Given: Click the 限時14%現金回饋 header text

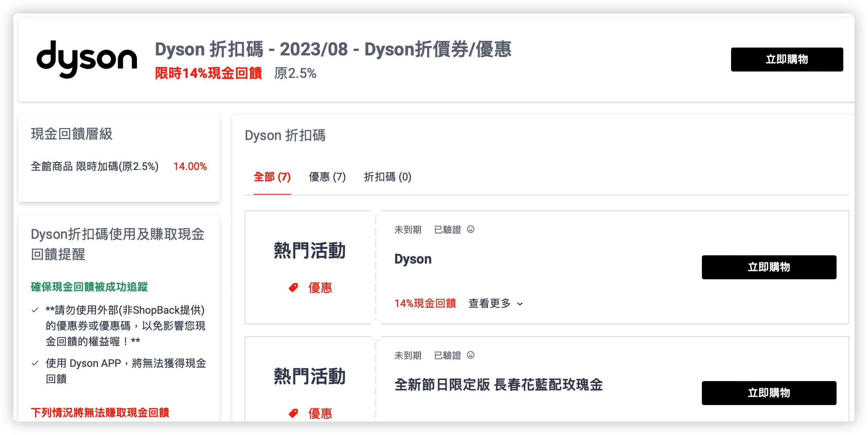Looking at the screenshot, I should point(208,73).
